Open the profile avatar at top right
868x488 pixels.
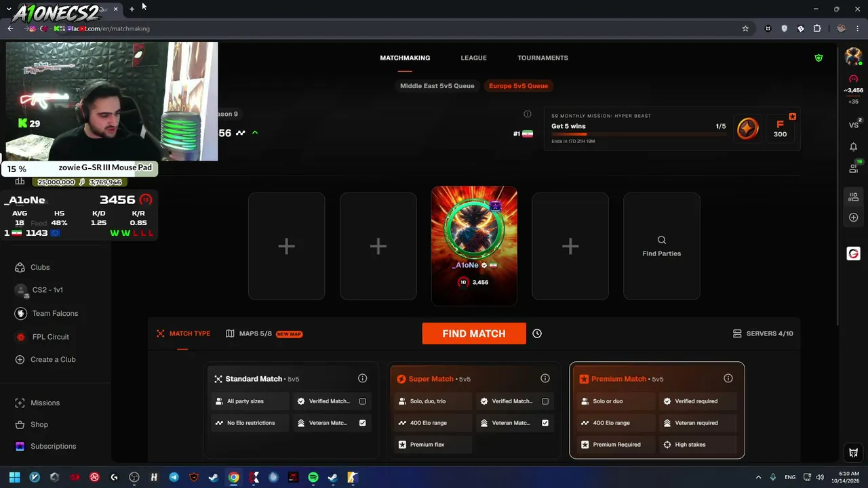point(853,58)
